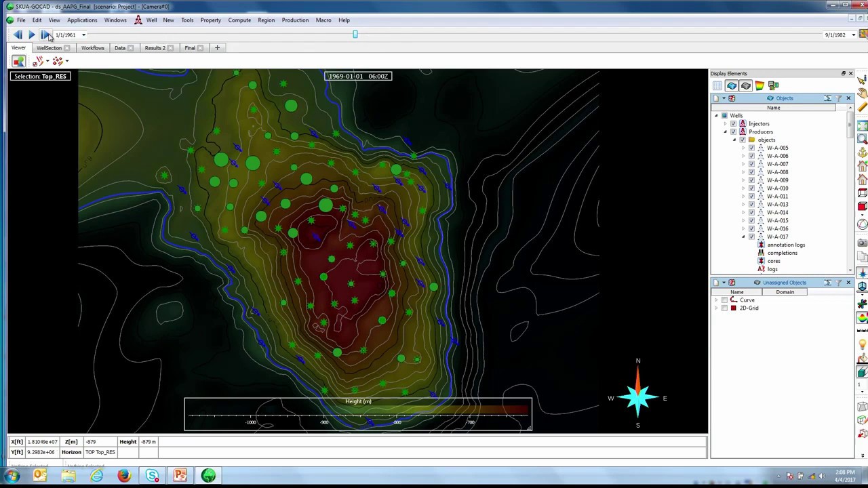The height and width of the screenshot is (488, 868).
Task: Click the light bulb icon in right toolbar
Action: pyautogui.click(x=862, y=346)
